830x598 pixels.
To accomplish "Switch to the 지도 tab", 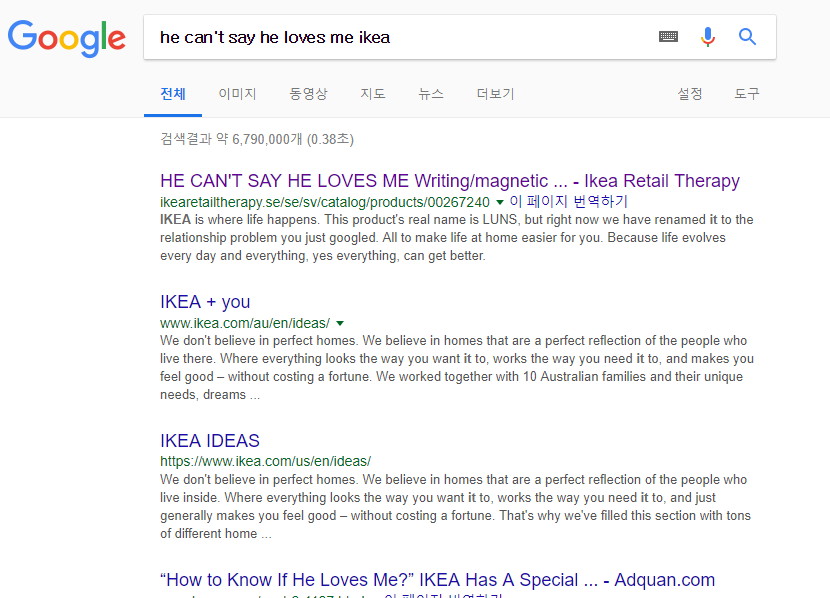I will (373, 94).
